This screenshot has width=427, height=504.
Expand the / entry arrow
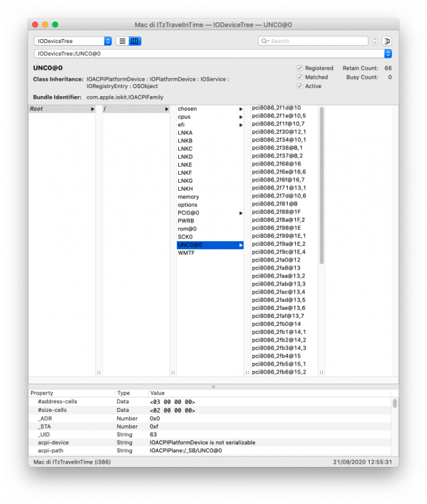[x=167, y=109]
